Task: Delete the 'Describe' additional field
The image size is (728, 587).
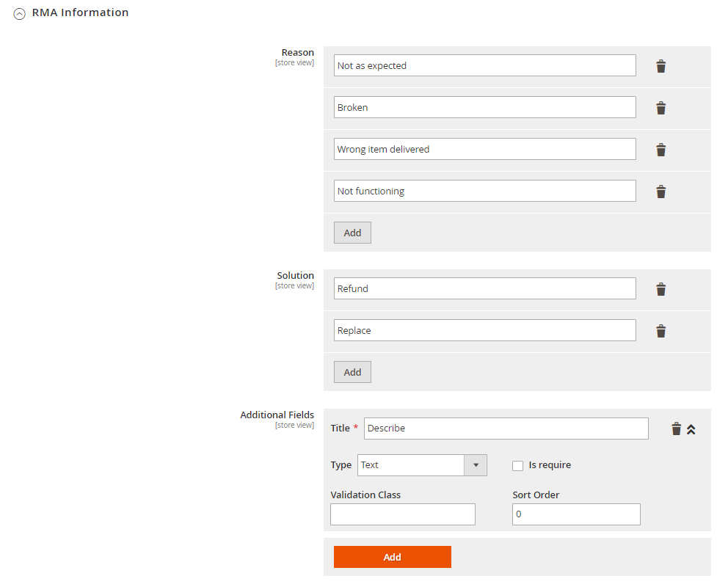Action: pos(676,429)
